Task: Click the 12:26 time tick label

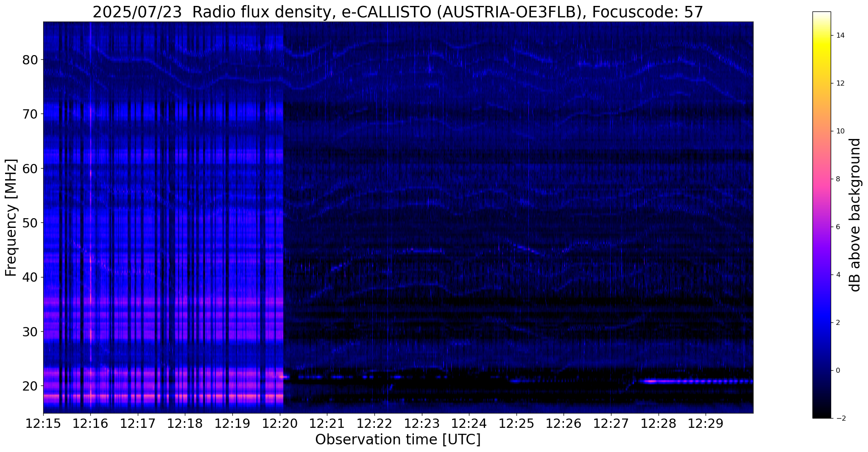Action: pyautogui.click(x=564, y=424)
